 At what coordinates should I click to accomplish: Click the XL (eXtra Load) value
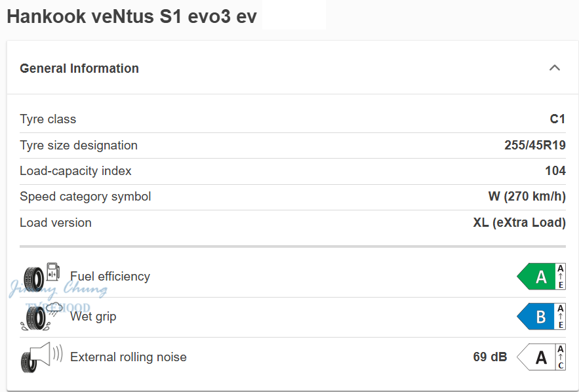tap(519, 223)
